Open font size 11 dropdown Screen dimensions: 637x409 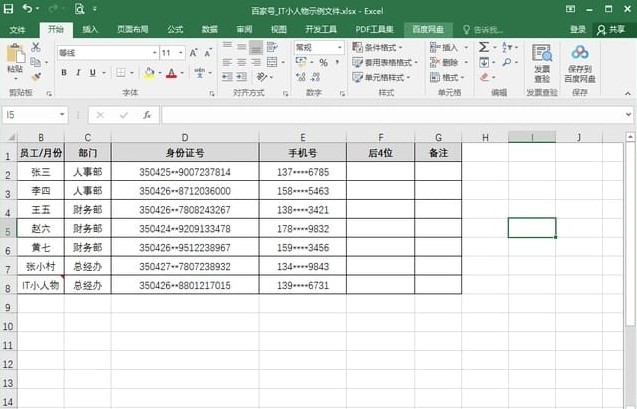(x=181, y=53)
